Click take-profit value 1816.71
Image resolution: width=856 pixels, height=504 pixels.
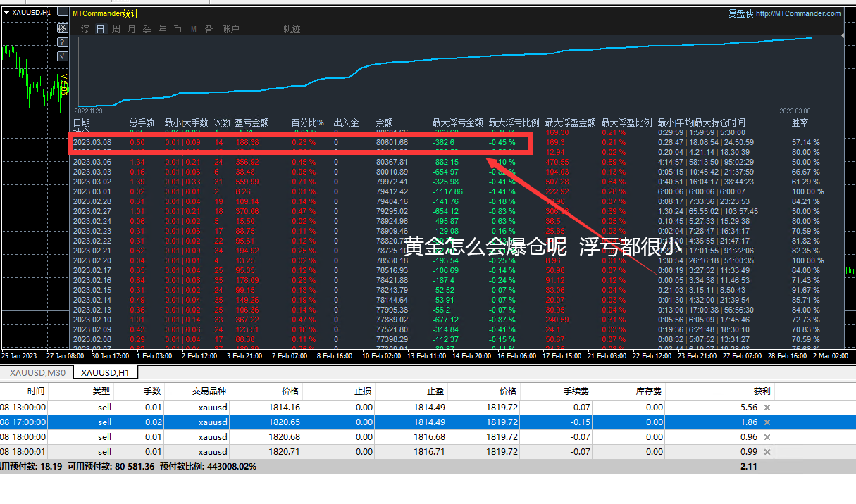pyautogui.click(x=430, y=452)
